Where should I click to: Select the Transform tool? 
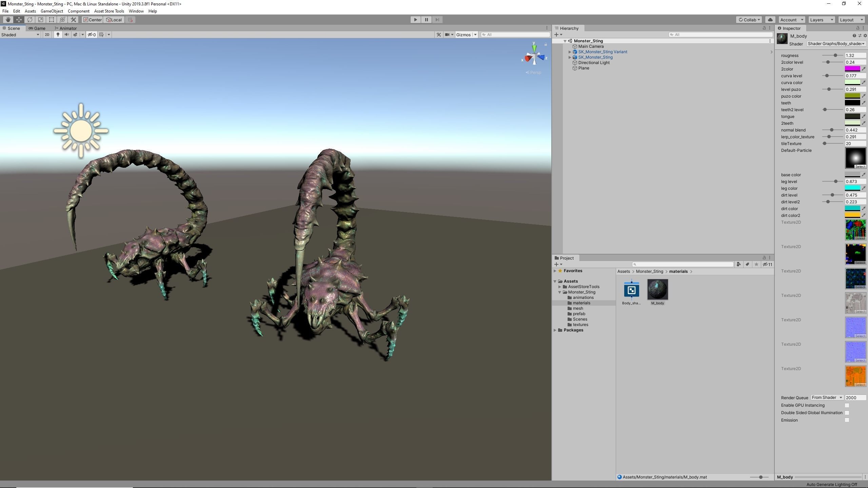click(62, 20)
